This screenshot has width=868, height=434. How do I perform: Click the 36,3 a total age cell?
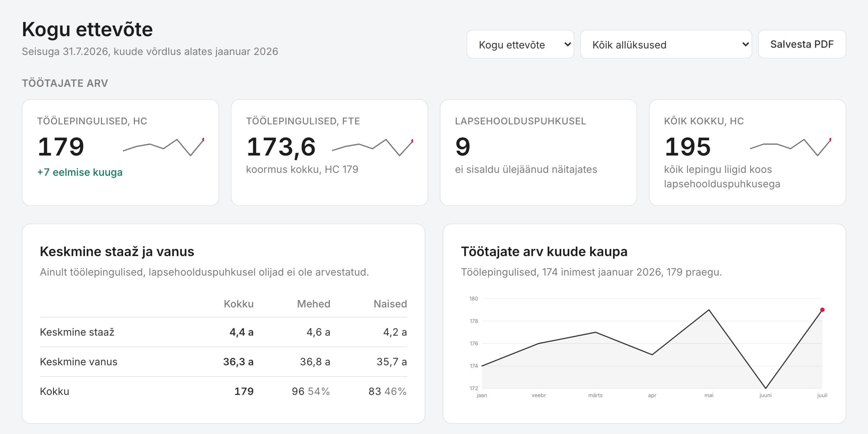tap(238, 362)
